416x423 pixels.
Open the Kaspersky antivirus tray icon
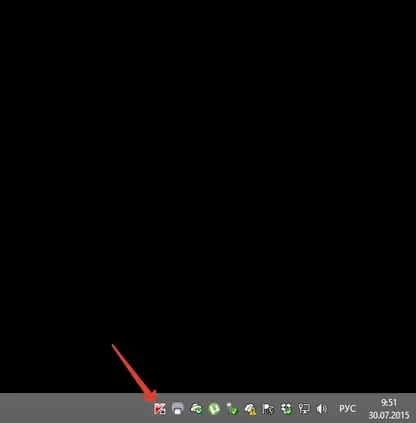pyautogui.click(x=160, y=409)
